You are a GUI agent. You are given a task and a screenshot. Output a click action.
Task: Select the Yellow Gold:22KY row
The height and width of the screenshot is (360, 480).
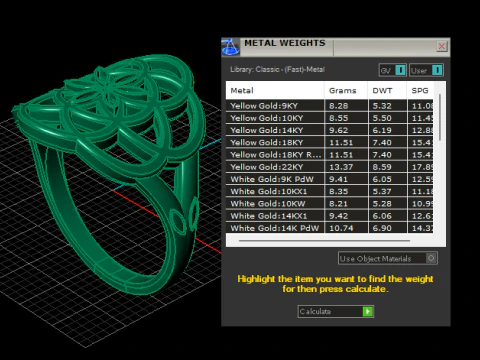click(x=330, y=167)
